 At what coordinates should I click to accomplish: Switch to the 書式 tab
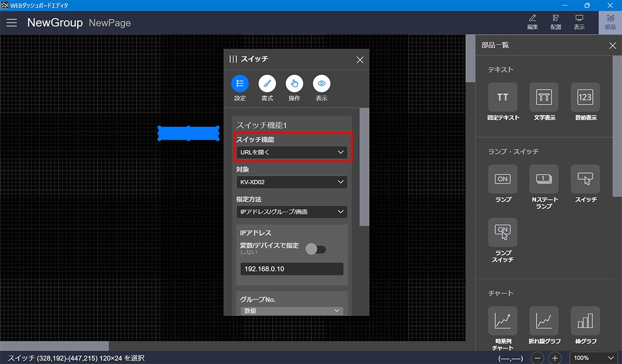coord(267,84)
